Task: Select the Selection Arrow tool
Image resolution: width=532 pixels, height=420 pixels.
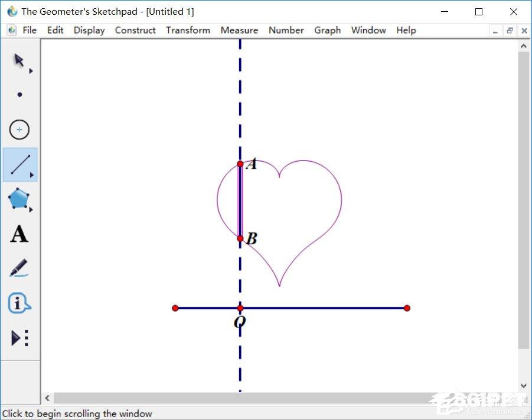Action: (x=19, y=60)
